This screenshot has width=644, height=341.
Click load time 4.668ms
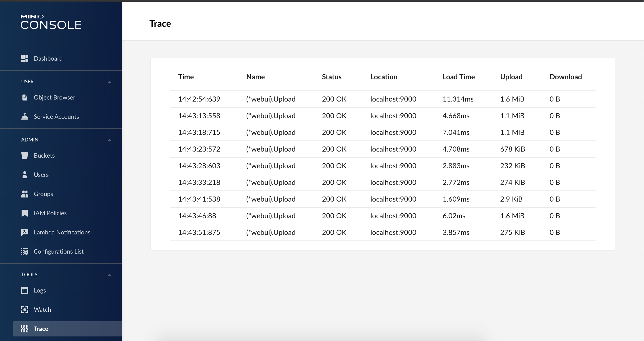tap(456, 116)
